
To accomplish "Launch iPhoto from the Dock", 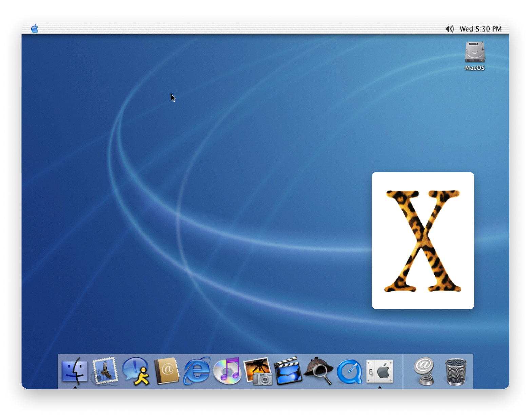I will coord(258,371).
